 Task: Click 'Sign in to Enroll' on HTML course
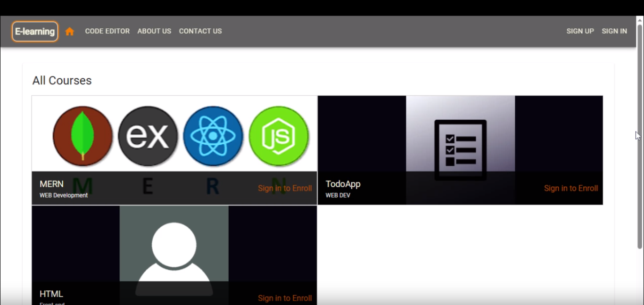tap(285, 298)
